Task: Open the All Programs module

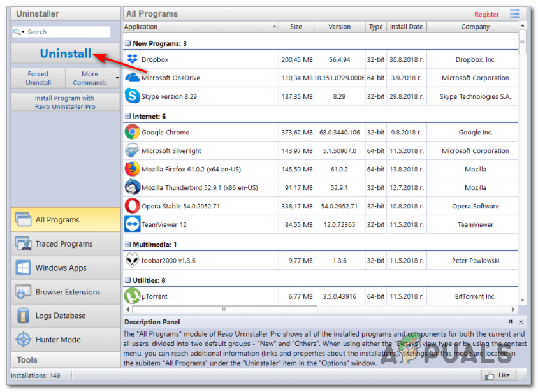Action: tap(66, 219)
